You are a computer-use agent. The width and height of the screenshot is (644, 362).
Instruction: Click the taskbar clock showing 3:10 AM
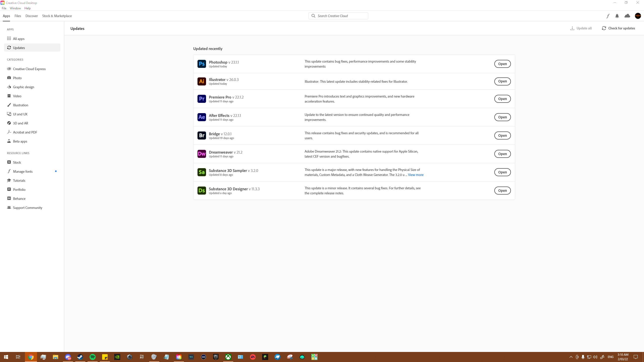point(623,357)
